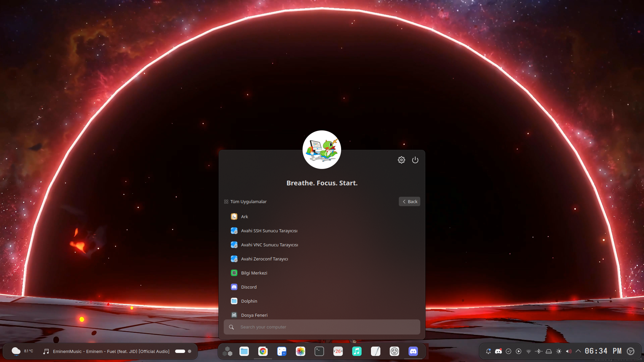Screen dimensions: 644x362
Task: Open the volume control in tray
Action: [569, 351]
